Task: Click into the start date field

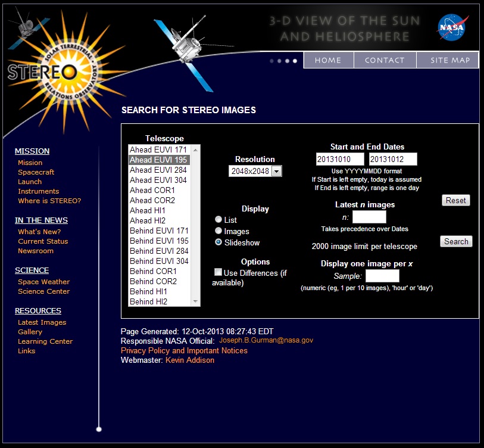Action: point(340,159)
